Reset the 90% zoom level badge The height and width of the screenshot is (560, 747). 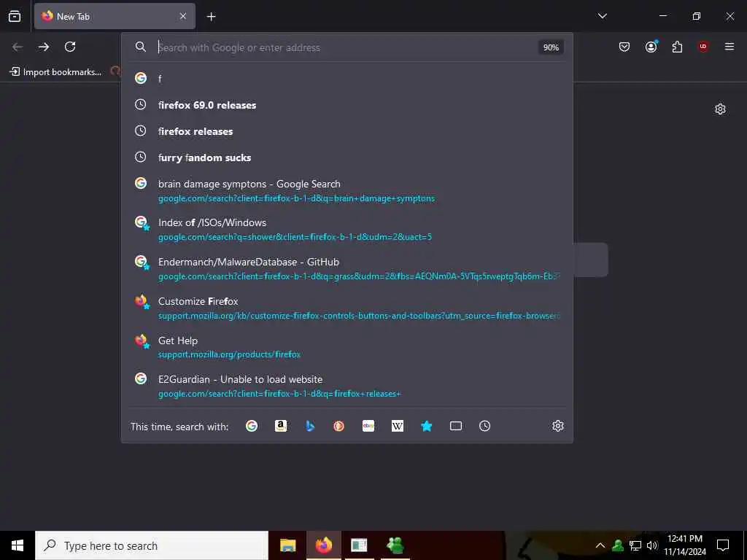(x=551, y=47)
